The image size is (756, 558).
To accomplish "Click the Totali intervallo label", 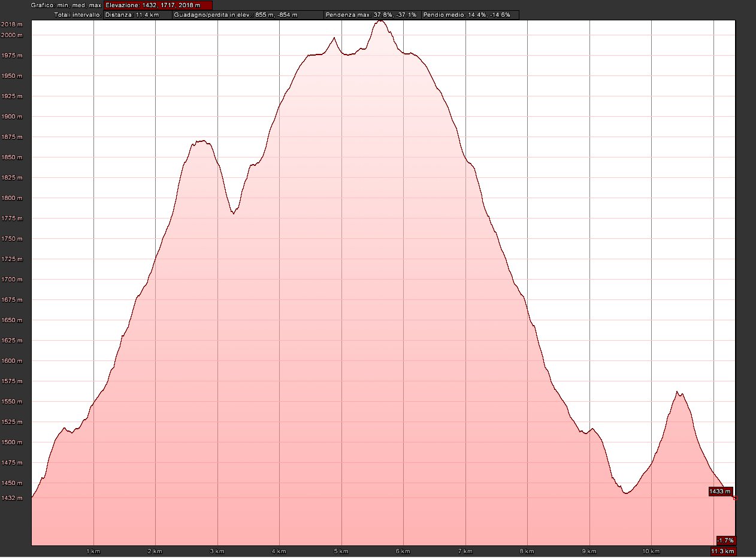I will coord(78,14).
